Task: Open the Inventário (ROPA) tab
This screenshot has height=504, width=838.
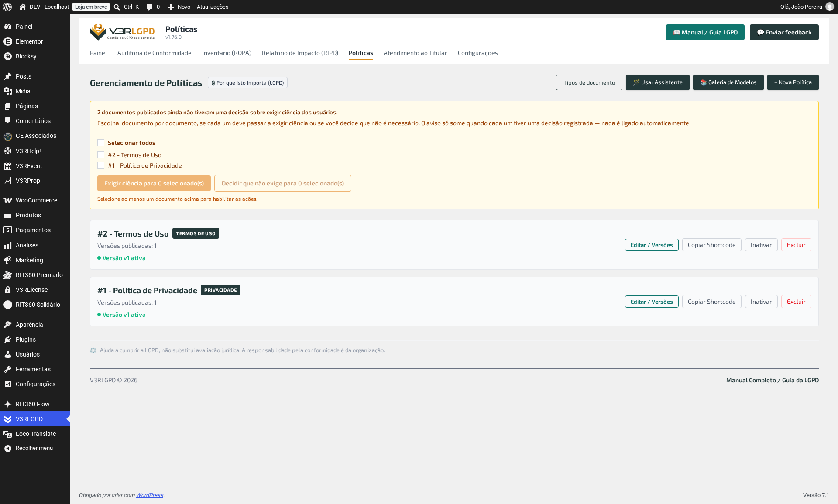Action: (227, 53)
